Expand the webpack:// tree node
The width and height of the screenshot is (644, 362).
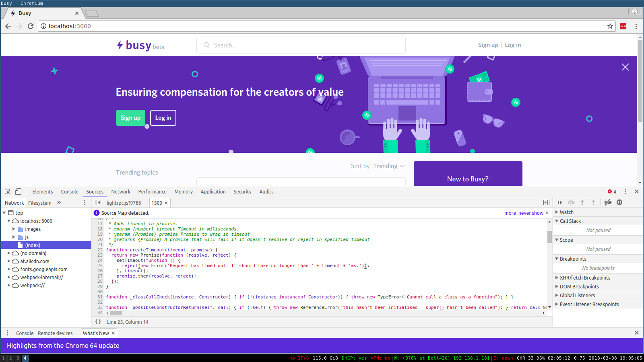[x=9, y=285]
